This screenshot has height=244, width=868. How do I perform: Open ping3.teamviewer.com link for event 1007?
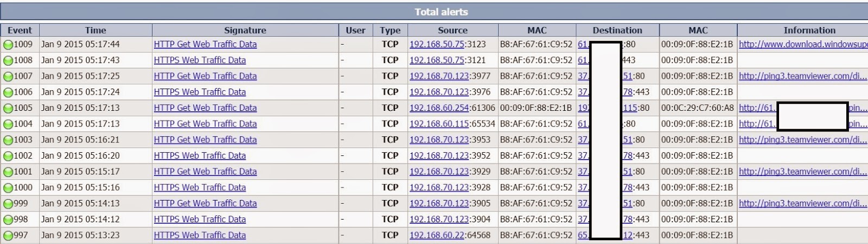point(803,76)
